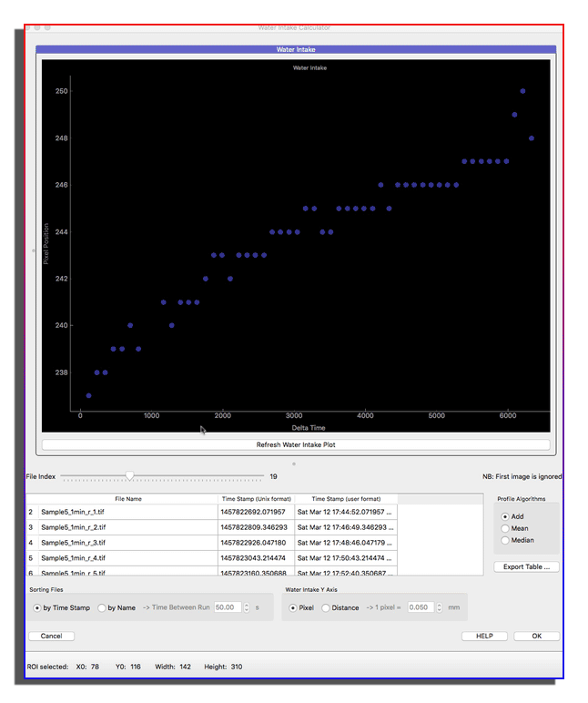Select the Median profile algorithm
The height and width of the screenshot is (703, 588).
pos(505,540)
